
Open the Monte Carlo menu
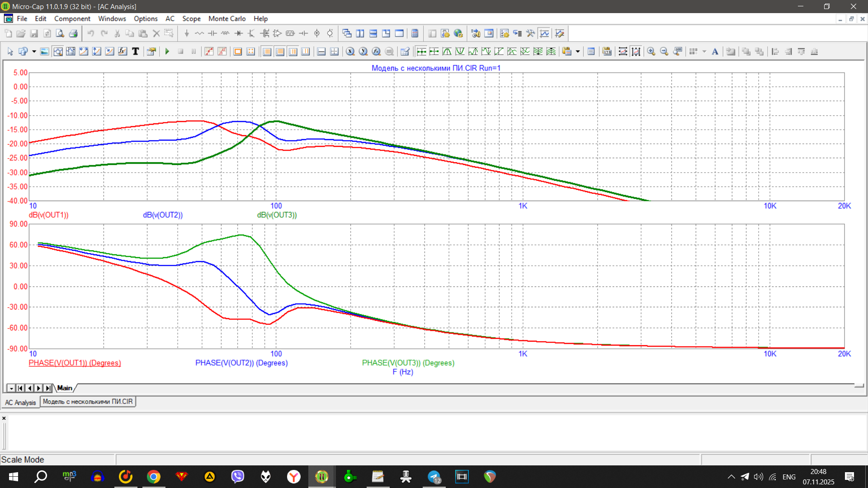[x=226, y=19]
